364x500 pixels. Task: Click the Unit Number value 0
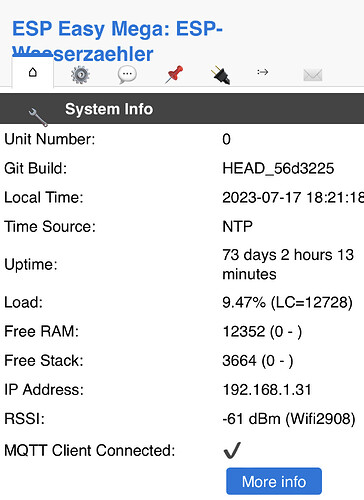coord(226,139)
